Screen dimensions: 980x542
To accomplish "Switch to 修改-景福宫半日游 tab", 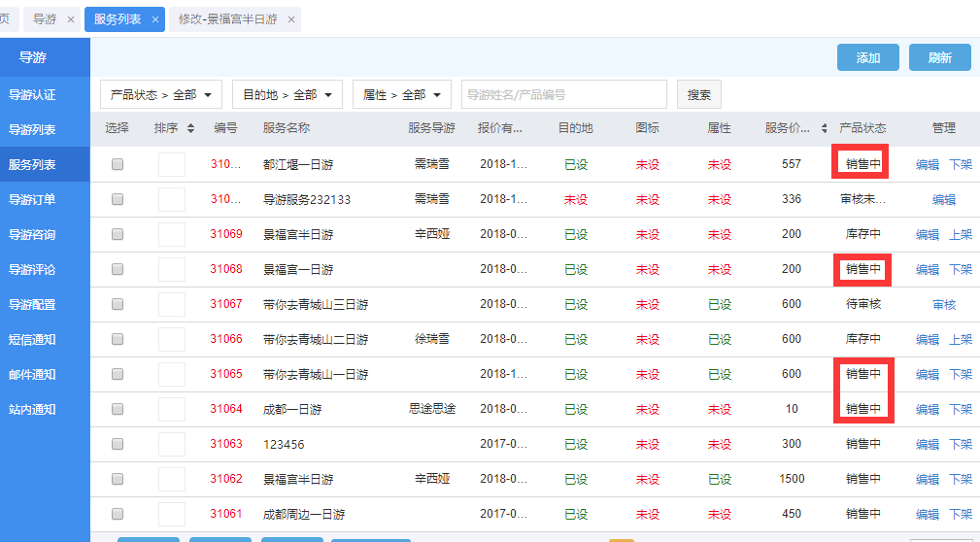I will (x=228, y=19).
